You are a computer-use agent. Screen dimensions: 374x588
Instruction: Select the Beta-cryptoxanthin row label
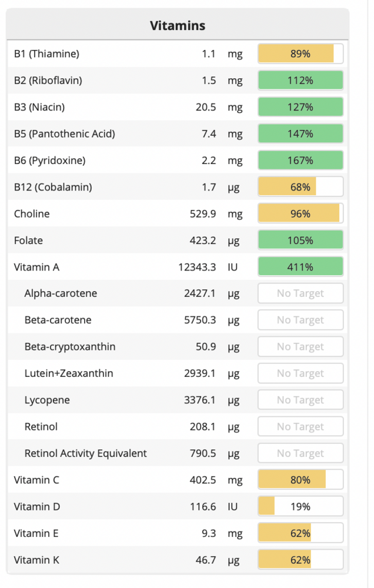pos(70,347)
